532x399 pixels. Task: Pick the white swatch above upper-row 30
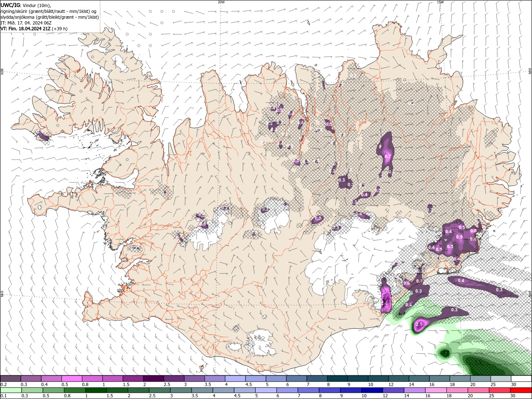pos(521,378)
